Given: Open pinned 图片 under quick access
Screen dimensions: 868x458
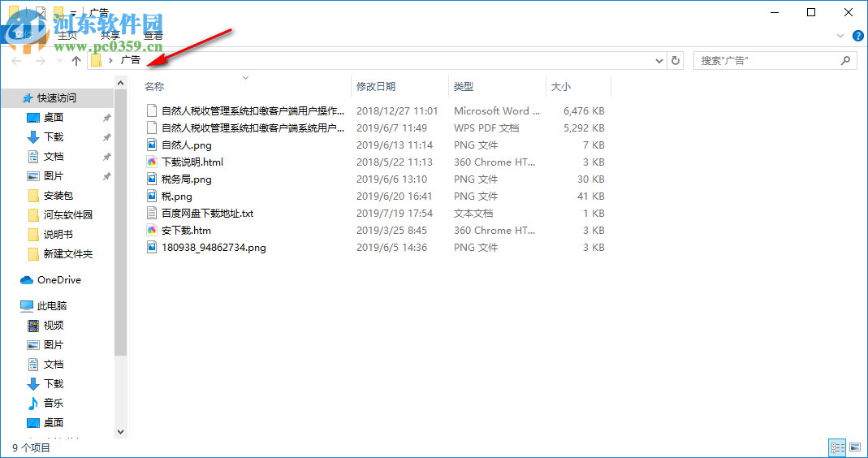Looking at the screenshot, I should 54,176.
